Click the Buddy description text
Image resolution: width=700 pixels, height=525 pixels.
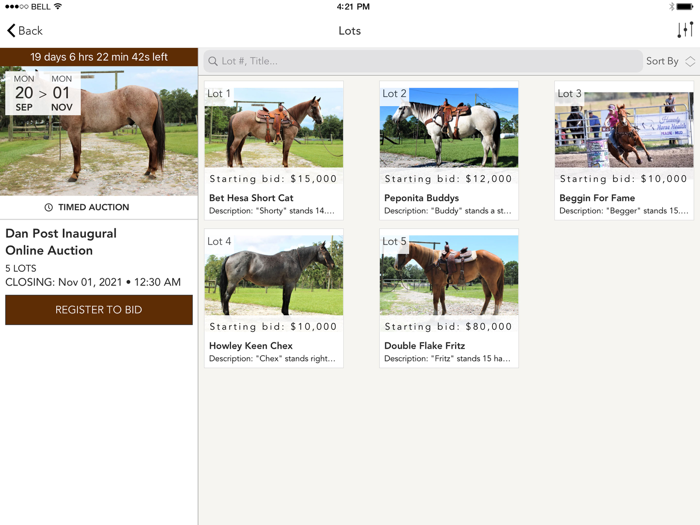point(447,211)
